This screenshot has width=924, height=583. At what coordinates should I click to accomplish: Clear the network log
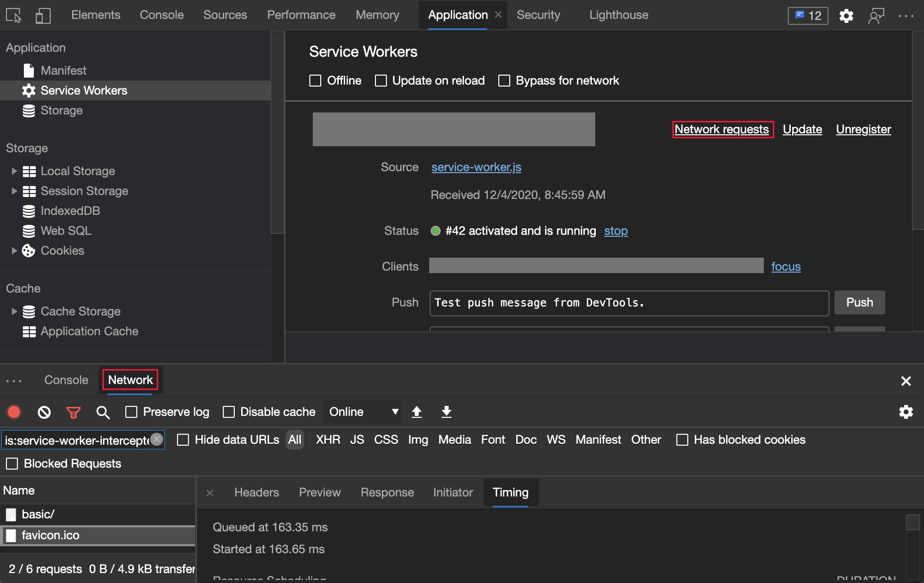tap(44, 412)
